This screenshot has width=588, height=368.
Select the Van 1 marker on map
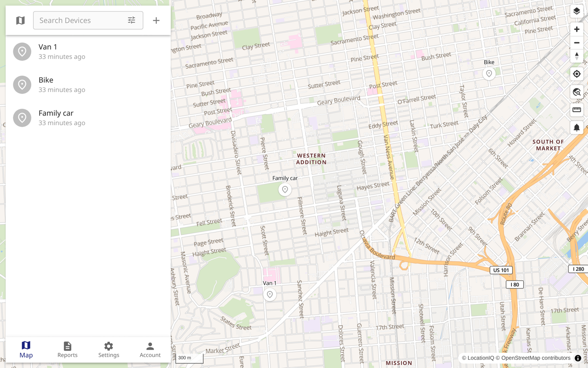(x=270, y=294)
